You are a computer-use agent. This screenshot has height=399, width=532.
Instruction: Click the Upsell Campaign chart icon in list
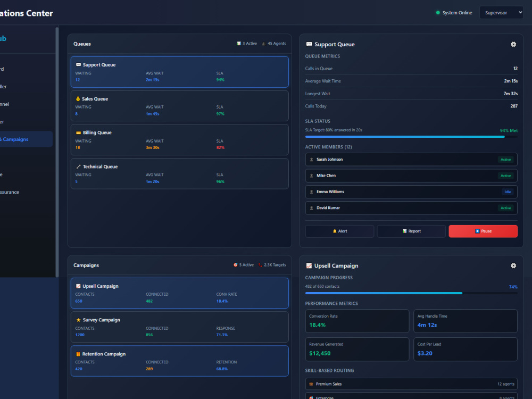click(x=78, y=286)
